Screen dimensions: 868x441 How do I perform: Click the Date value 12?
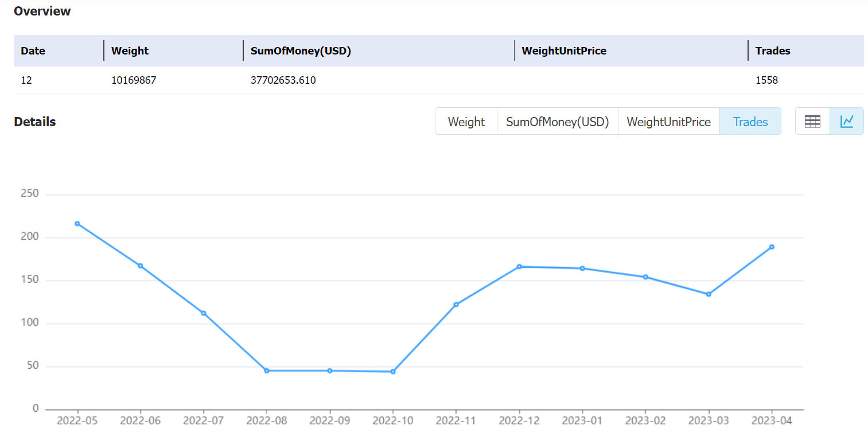point(26,80)
